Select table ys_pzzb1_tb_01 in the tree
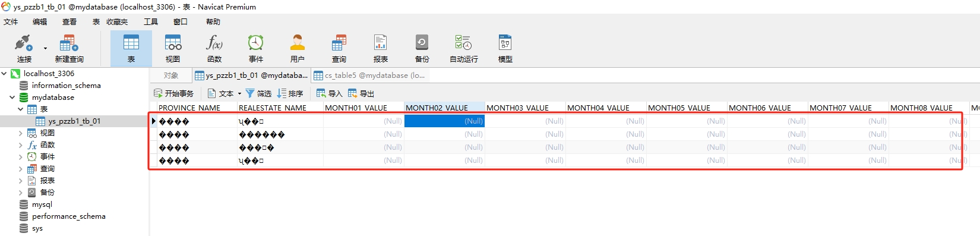 (74, 121)
